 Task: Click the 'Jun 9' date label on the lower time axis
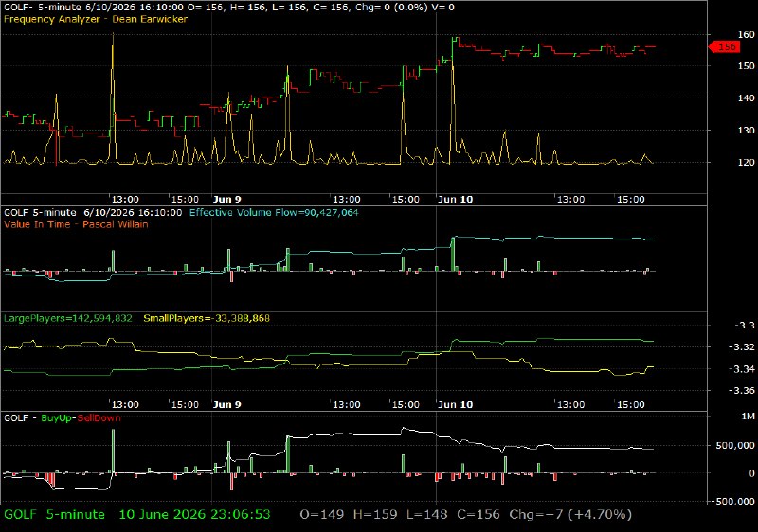(x=226, y=404)
